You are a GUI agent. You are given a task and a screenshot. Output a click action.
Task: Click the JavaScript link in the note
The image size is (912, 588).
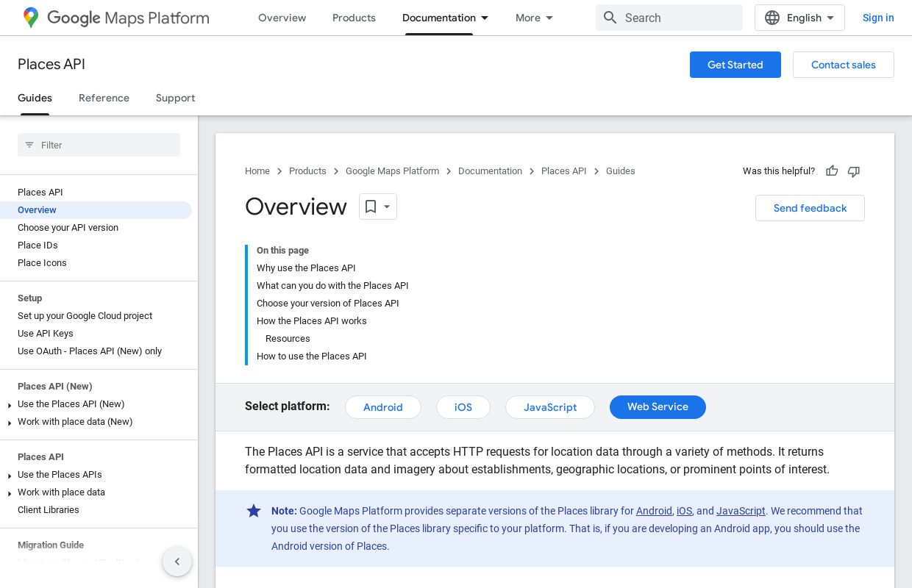pyautogui.click(x=741, y=511)
